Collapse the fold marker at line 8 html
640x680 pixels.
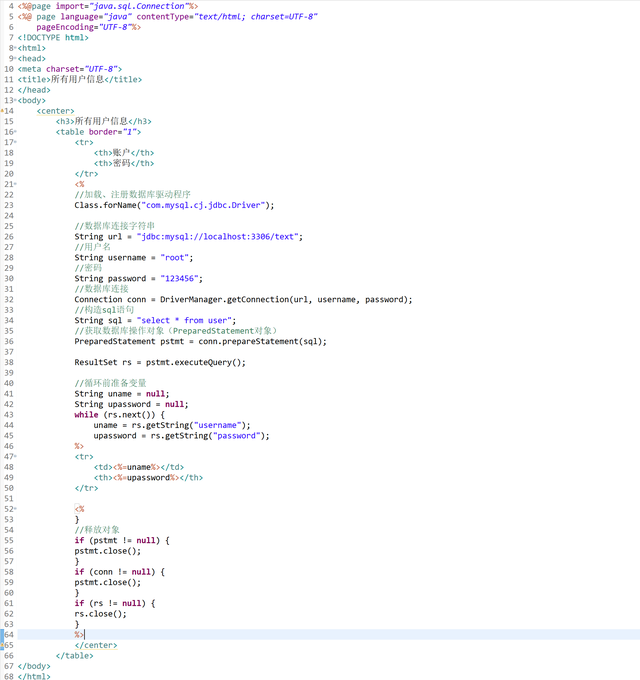click(15, 48)
